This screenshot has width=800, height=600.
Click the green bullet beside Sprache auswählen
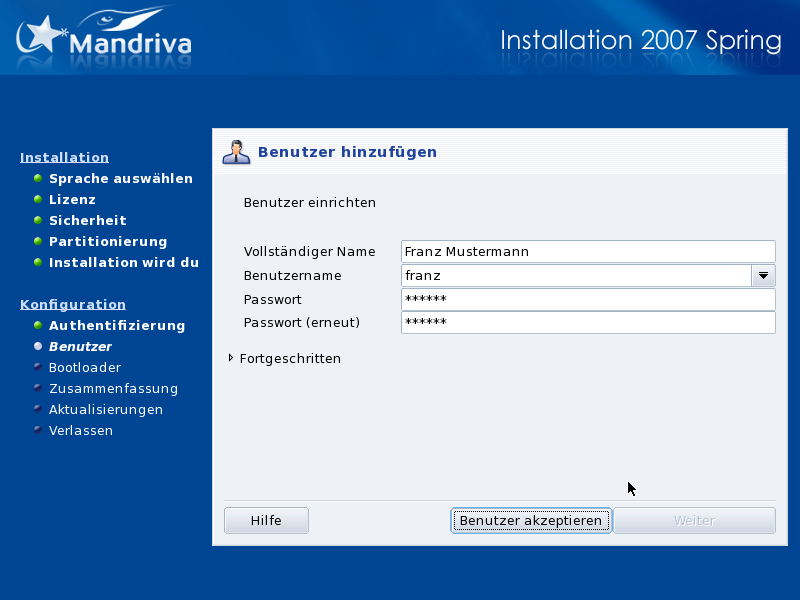38,179
